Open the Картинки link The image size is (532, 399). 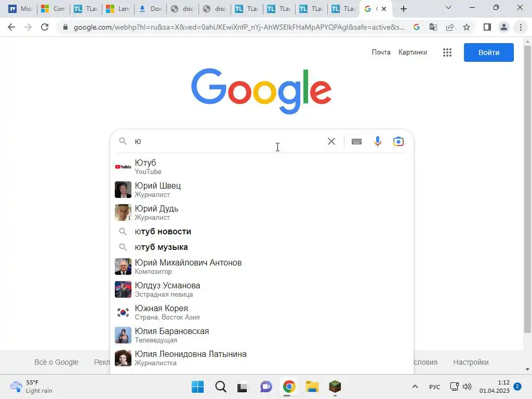coord(413,52)
